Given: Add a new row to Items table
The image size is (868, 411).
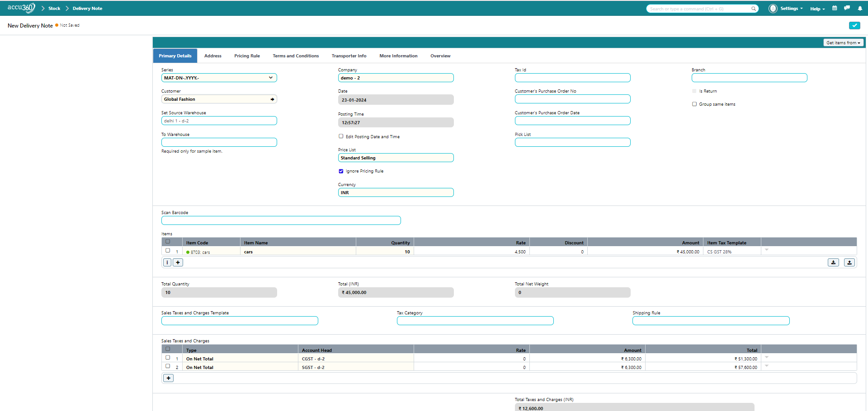Looking at the screenshot, I should (x=178, y=262).
